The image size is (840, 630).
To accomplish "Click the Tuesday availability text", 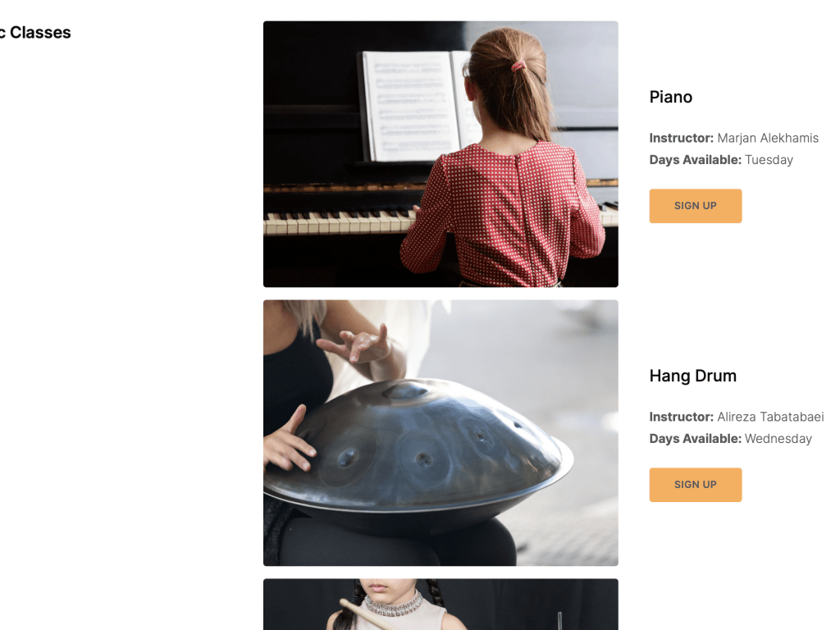I will coord(769,160).
